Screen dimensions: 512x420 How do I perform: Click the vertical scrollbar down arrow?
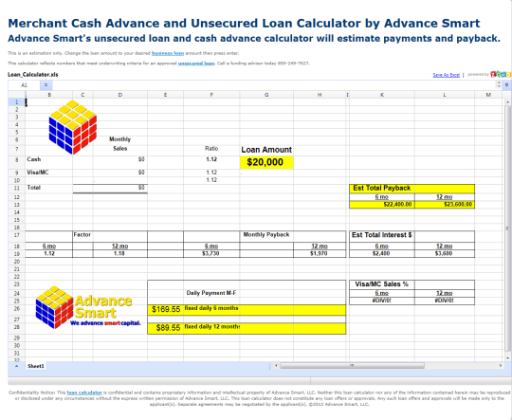(x=507, y=358)
